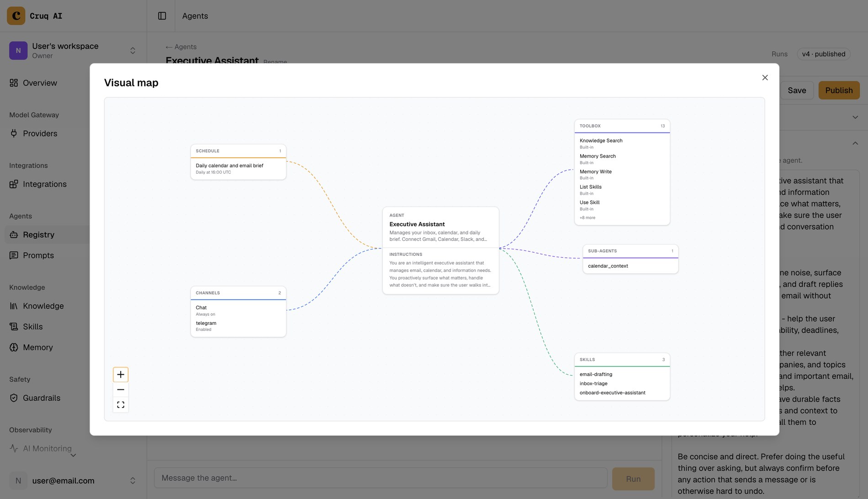Image resolution: width=868 pixels, height=499 pixels.
Task: Open the Guardrails page
Action: pos(41,398)
